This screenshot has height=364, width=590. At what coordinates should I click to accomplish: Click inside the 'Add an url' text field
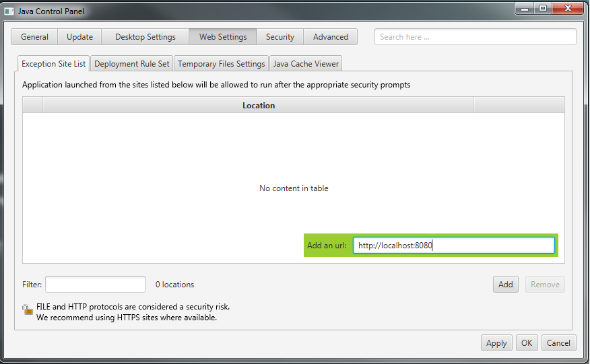[x=453, y=246]
